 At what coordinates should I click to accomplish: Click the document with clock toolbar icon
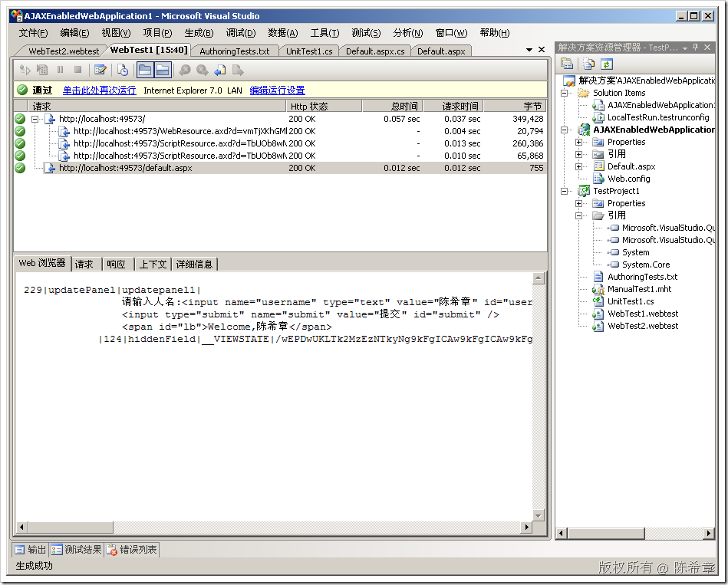coord(123,70)
